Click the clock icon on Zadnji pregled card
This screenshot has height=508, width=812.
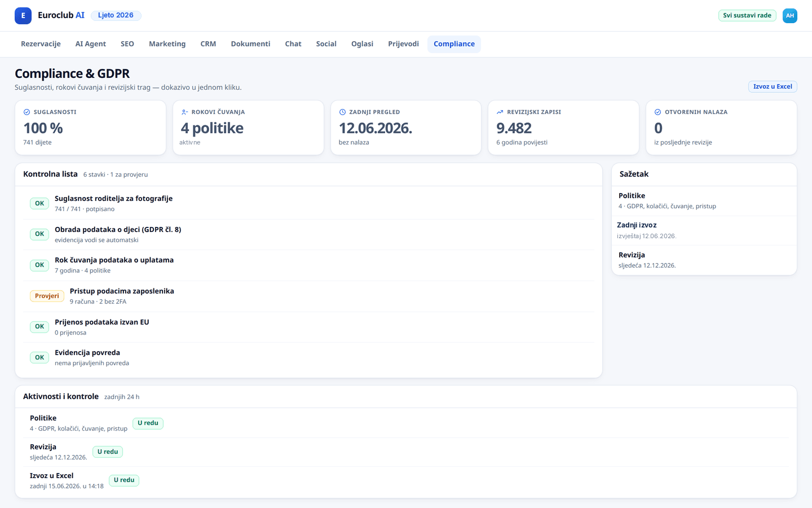pyautogui.click(x=342, y=112)
